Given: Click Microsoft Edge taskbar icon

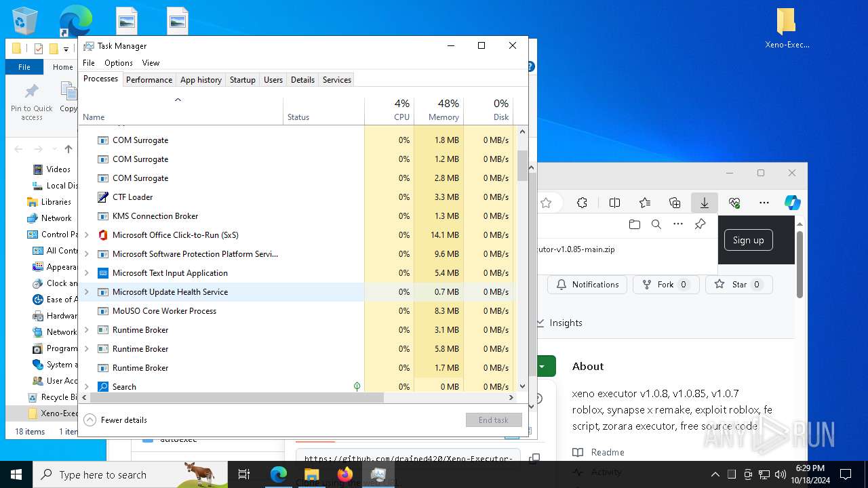Looking at the screenshot, I should pyautogui.click(x=279, y=474).
